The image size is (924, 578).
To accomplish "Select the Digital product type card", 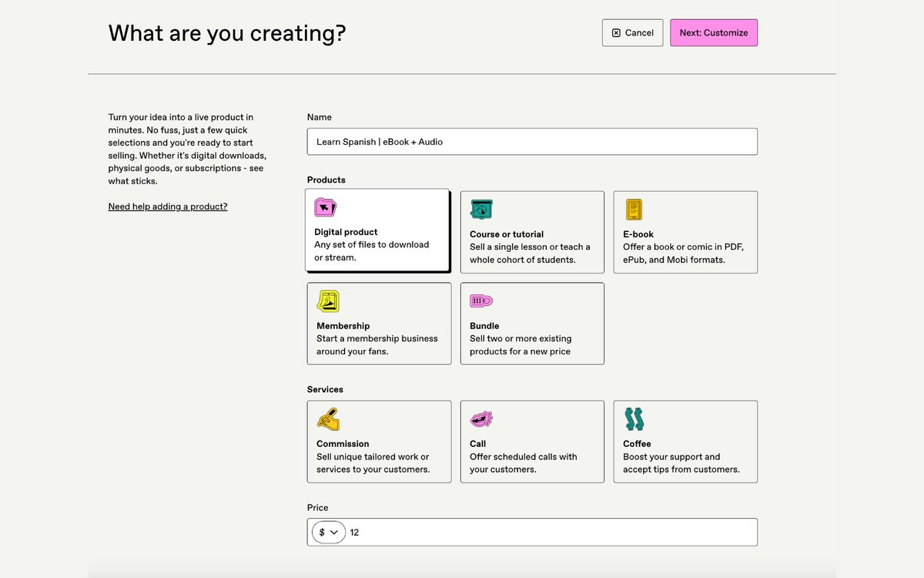I will [377, 230].
